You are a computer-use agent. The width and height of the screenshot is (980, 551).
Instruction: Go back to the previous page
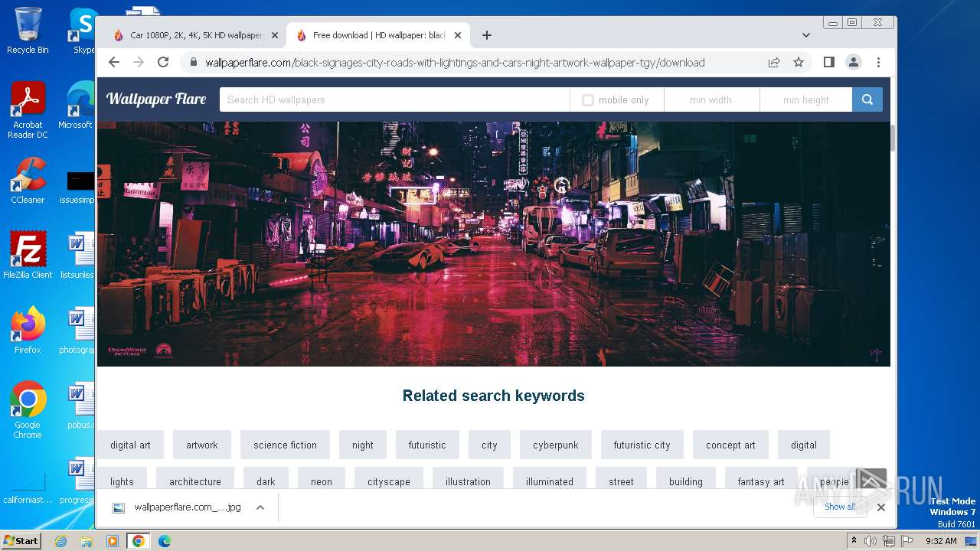[114, 62]
